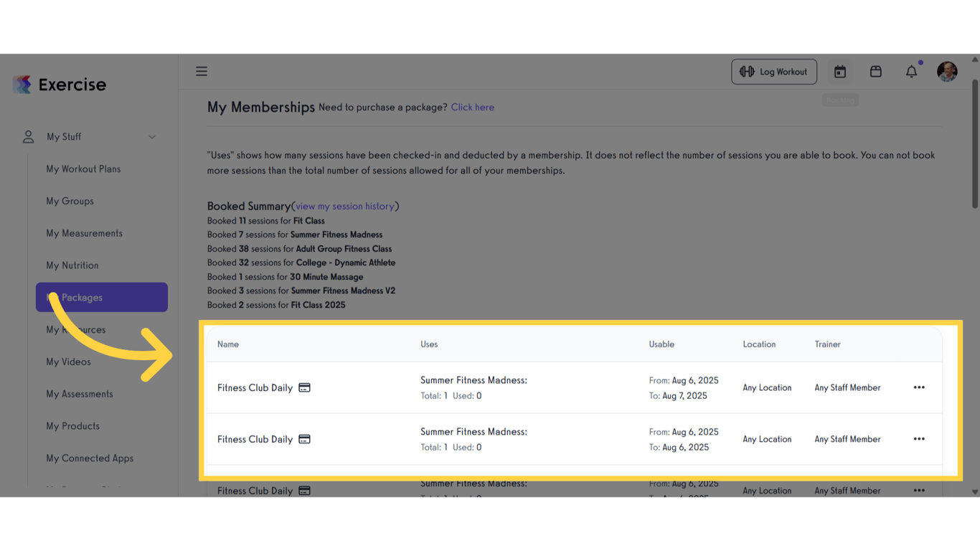
Task: Click the package box icon in the header
Action: point(875,71)
